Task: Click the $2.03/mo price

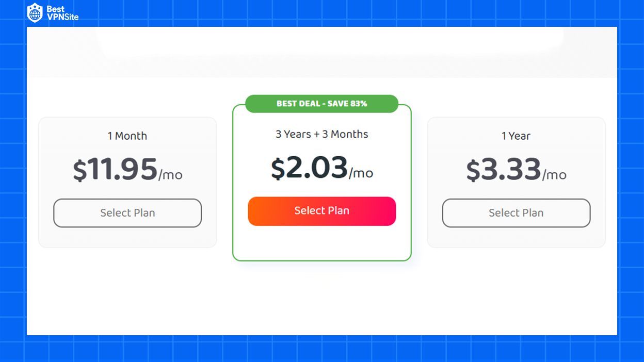Action: 322,168
